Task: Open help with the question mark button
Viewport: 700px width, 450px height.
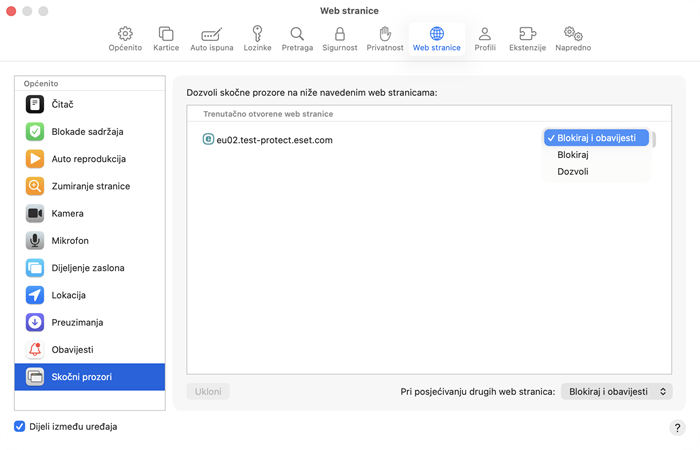Action: [x=677, y=427]
